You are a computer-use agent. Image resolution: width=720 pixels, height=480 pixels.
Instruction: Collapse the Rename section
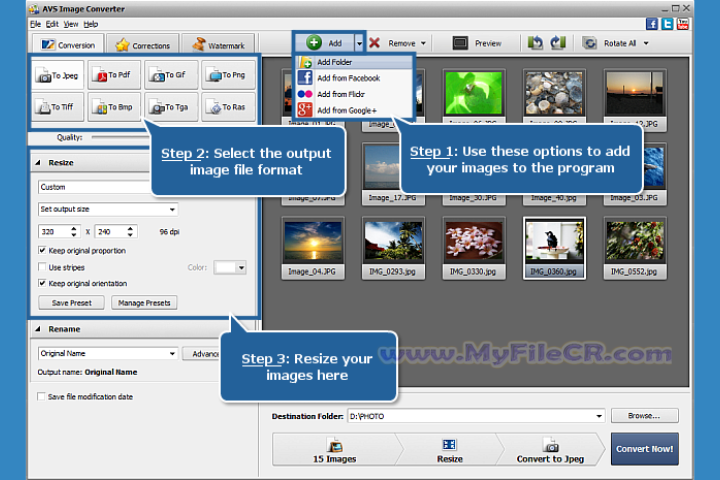click(38, 329)
